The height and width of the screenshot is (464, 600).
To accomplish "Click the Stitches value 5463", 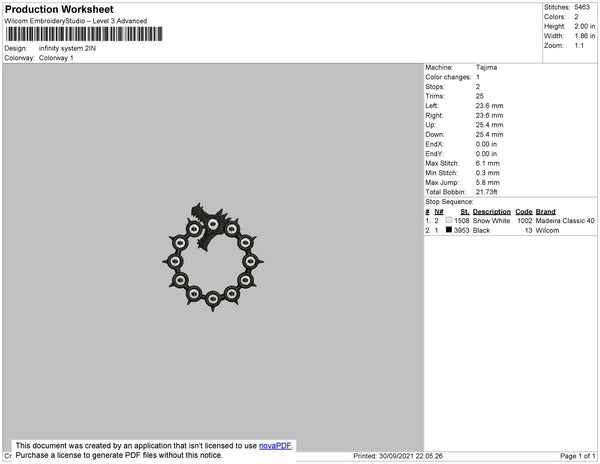I will point(582,7).
